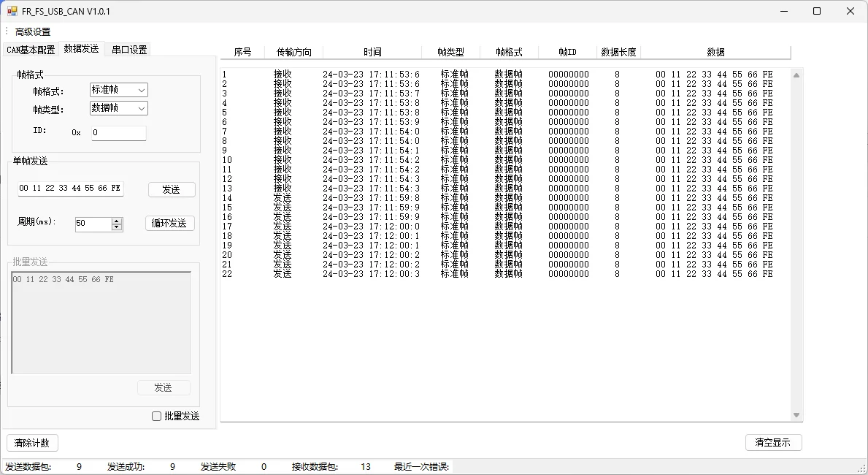Click the 帧ID column header

567,52
